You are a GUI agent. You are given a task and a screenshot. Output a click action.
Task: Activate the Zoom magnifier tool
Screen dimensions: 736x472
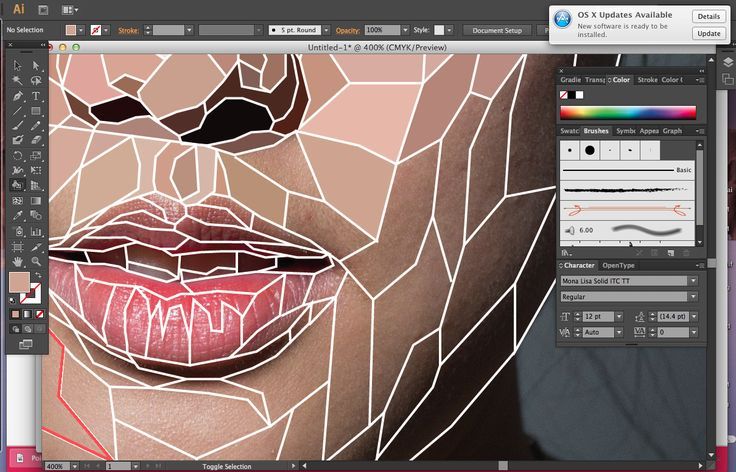36,262
